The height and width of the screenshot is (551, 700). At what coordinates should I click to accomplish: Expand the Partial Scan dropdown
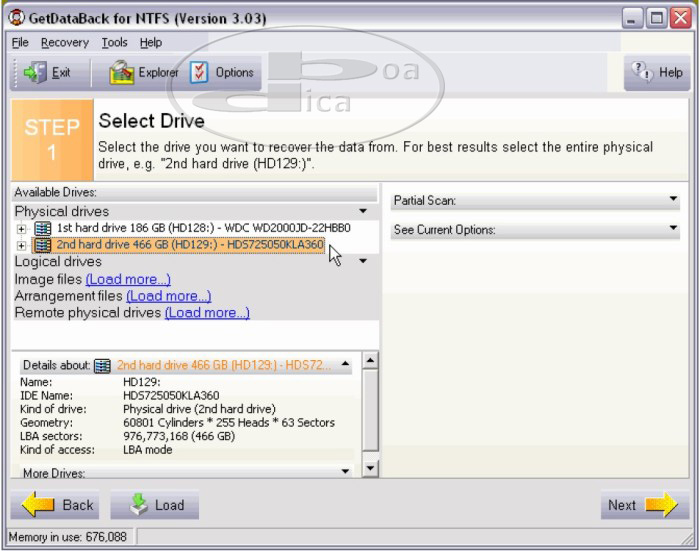click(673, 200)
